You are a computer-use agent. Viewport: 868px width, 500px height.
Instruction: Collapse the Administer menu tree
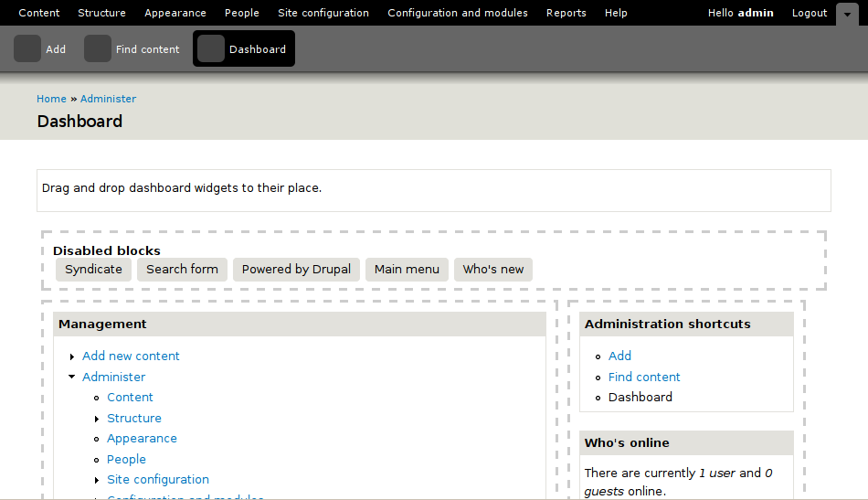pos(72,377)
